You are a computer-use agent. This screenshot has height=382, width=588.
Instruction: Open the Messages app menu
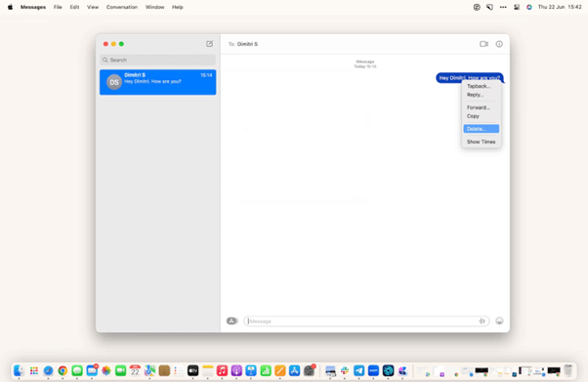[x=33, y=7]
